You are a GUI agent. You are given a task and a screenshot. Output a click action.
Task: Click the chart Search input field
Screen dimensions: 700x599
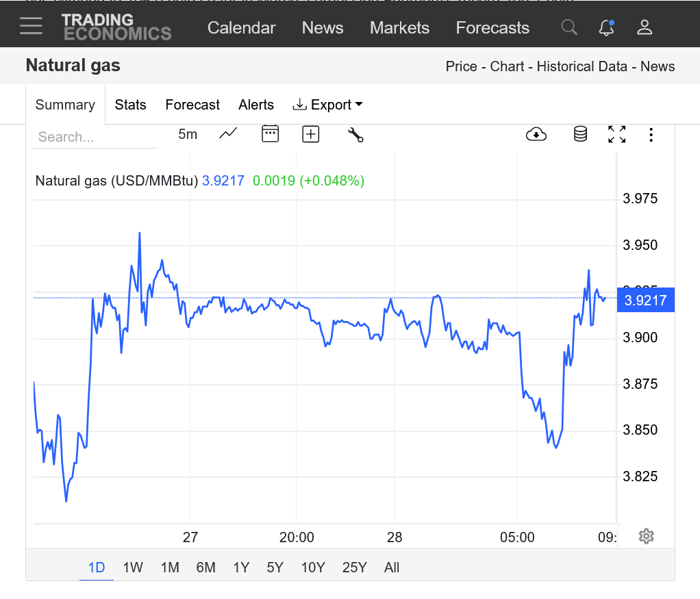(x=94, y=137)
